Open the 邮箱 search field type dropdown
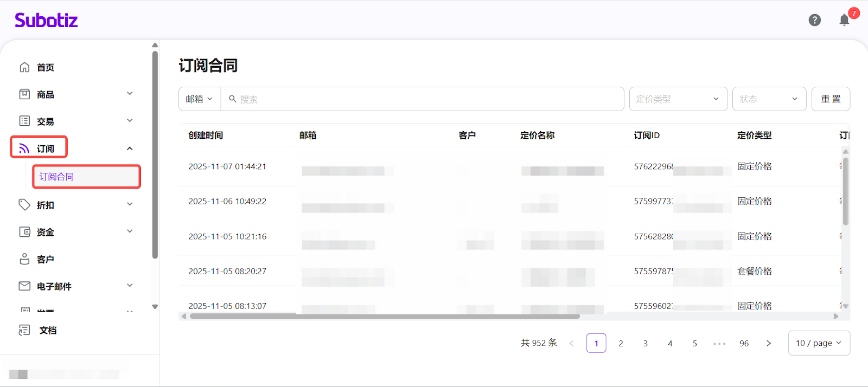Viewport: 868px width, 387px height. 199,99
